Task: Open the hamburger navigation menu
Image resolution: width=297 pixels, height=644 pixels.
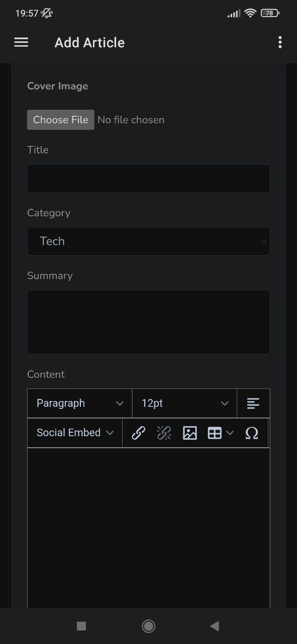Action: point(21,42)
